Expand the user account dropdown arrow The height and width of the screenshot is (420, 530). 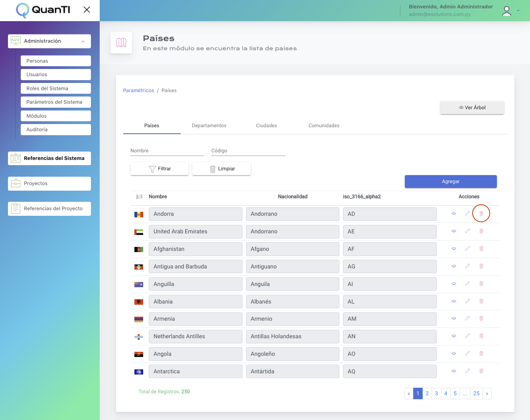click(518, 11)
